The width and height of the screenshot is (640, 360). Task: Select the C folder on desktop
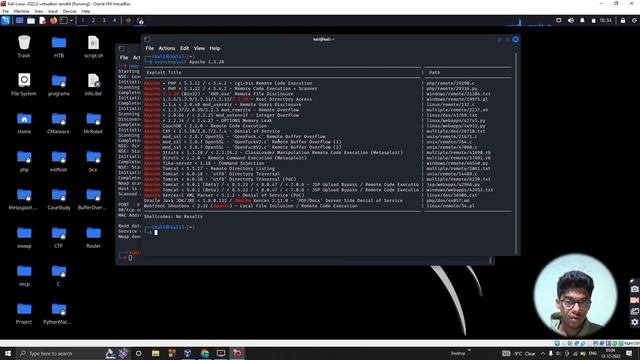pyautogui.click(x=59, y=275)
